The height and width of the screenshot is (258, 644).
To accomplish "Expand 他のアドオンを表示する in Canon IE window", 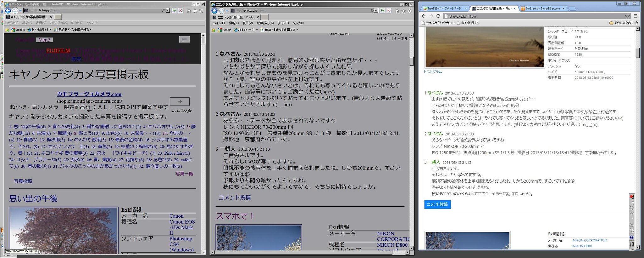I will pos(73,30).
